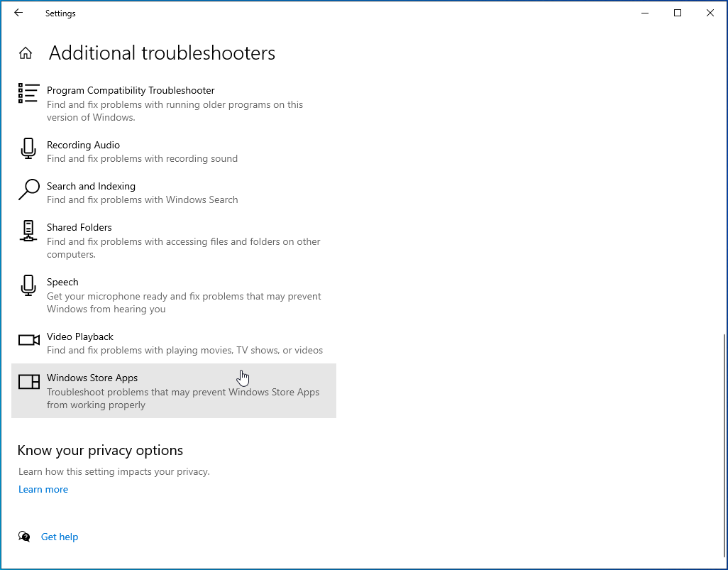The width and height of the screenshot is (728, 570).
Task: Click the Speech microphone icon
Action: 28,285
